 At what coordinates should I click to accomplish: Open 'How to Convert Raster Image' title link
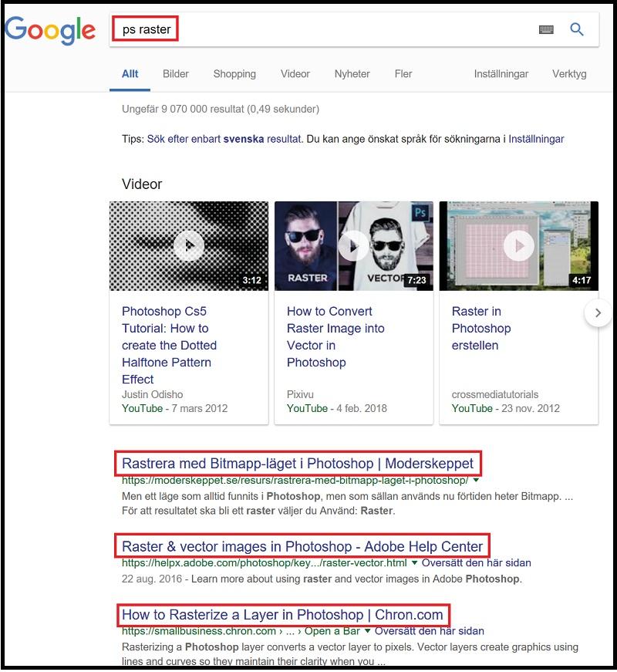(x=335, y=336)
